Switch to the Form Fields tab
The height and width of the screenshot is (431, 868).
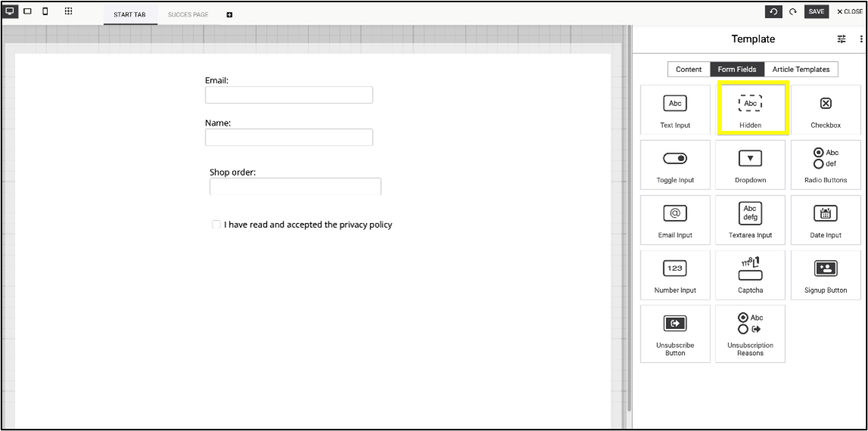click(x=737, y=69)
